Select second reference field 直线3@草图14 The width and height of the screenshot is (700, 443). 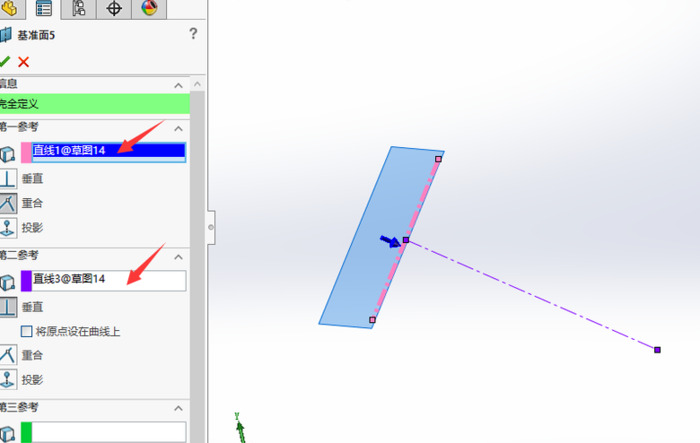tap(108, 280)
